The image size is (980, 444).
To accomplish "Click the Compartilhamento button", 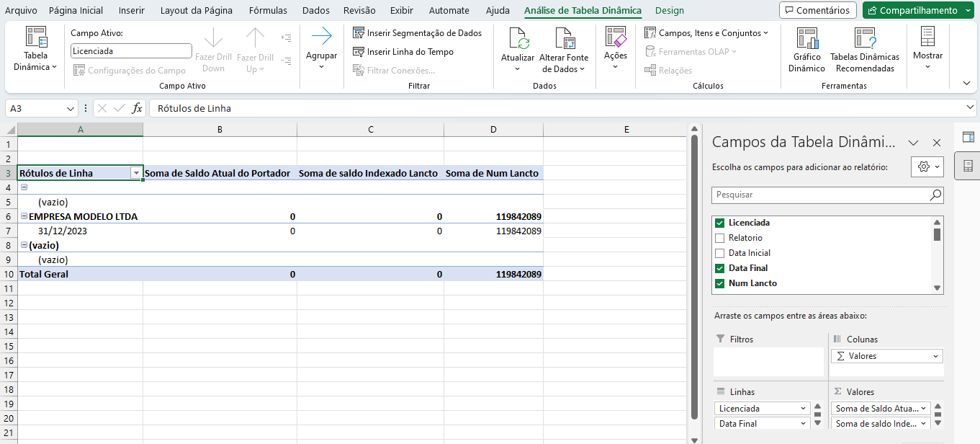I will (920, 10).
